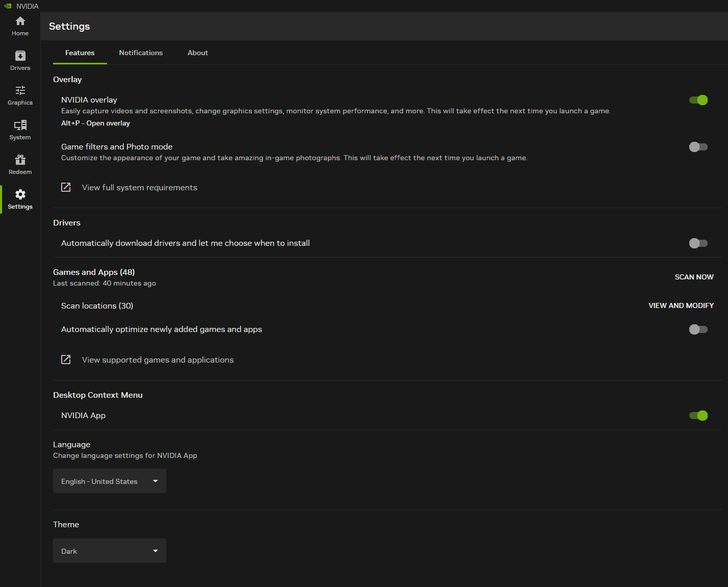The height and width of the screenshot is (587, 728).
Task: Click external link icon for system requirements
Action: coord(66,187)
